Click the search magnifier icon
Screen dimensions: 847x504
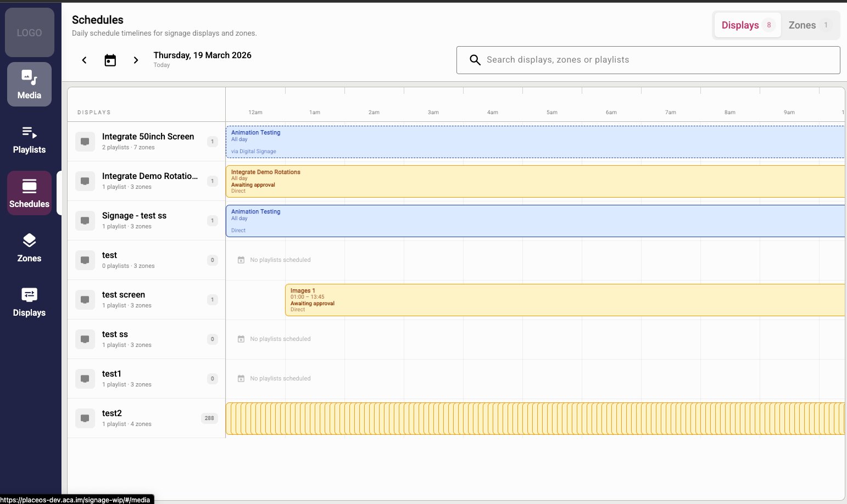tap(475, 59)
